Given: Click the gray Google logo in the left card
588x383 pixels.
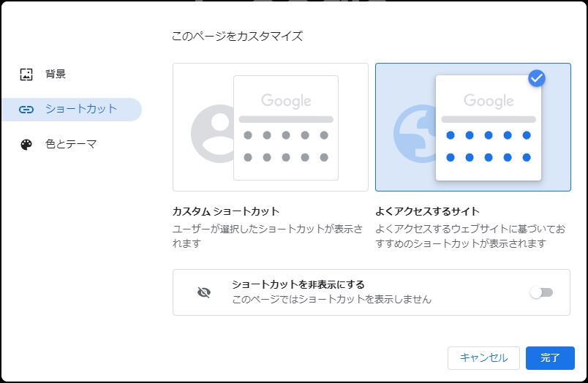Looking at the screenshot, I should (x=286, y=101).
